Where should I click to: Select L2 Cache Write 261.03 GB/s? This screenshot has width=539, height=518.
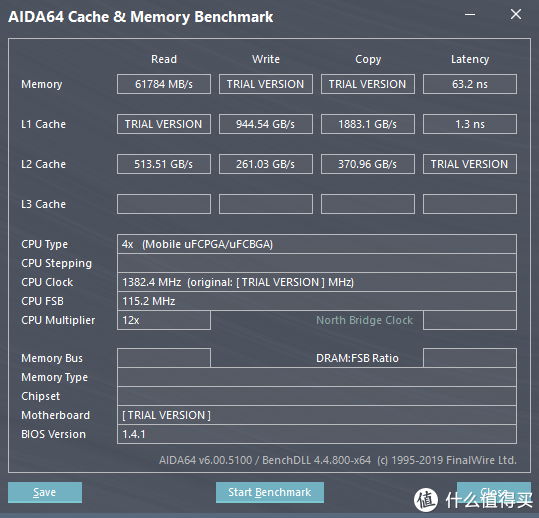266,164
